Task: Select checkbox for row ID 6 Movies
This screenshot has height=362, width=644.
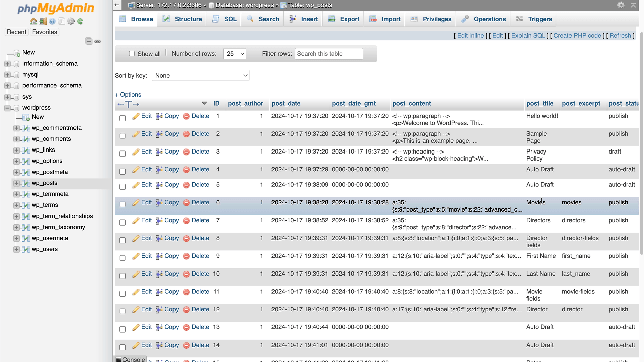Action: (x=122, y=204)
